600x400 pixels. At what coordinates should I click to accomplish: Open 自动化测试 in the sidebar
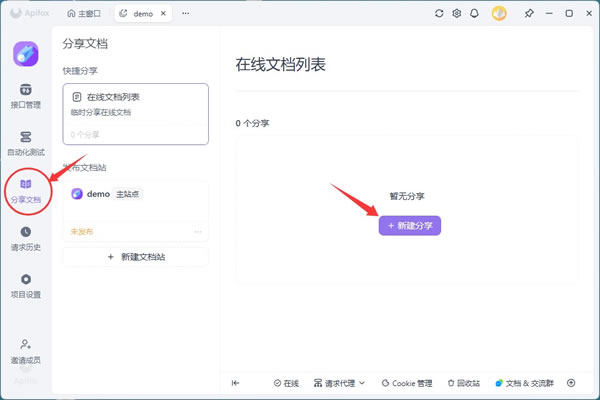pyautogui.click(x=26, y=144)
